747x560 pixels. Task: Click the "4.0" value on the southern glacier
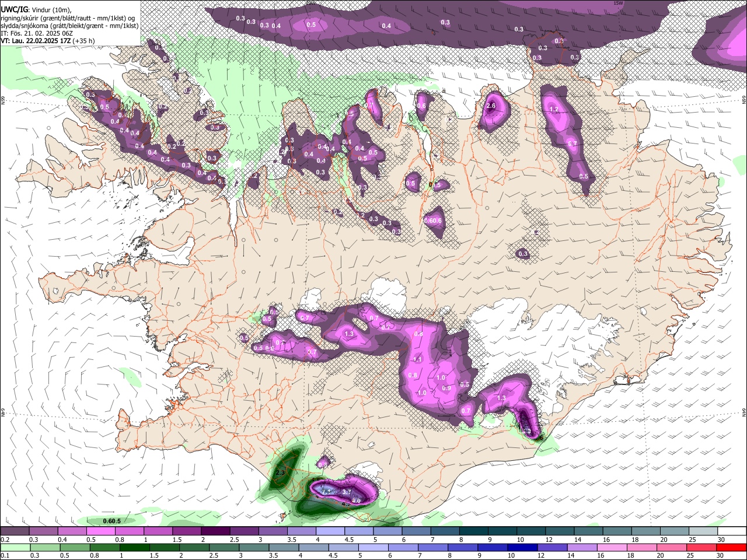click(356, 501)
